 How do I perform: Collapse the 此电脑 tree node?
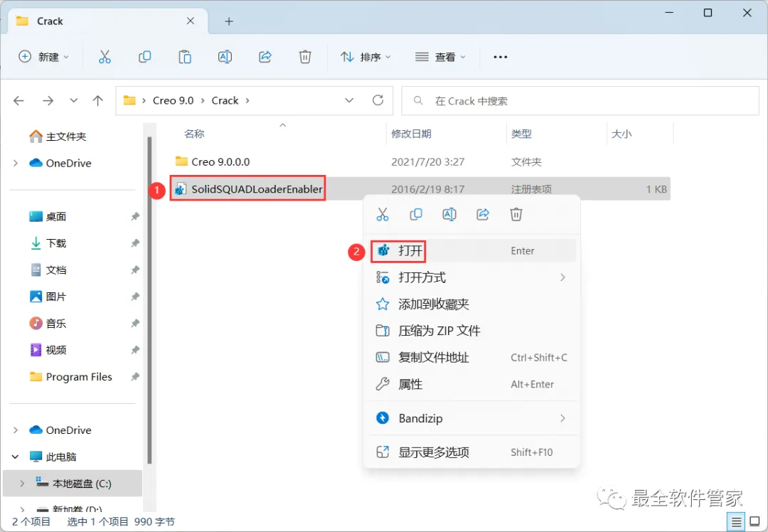click(x=15, y=457)
